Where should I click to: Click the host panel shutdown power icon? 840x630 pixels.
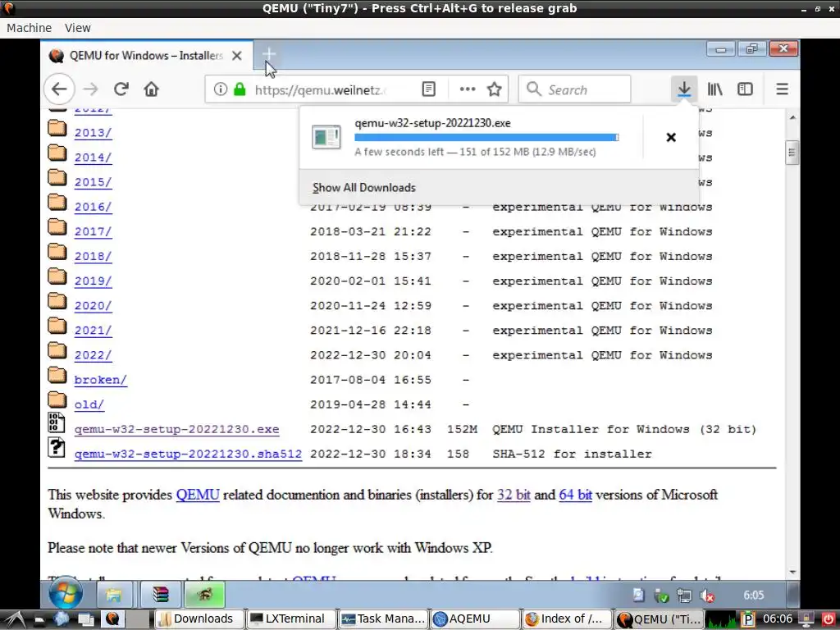point(828,619)
